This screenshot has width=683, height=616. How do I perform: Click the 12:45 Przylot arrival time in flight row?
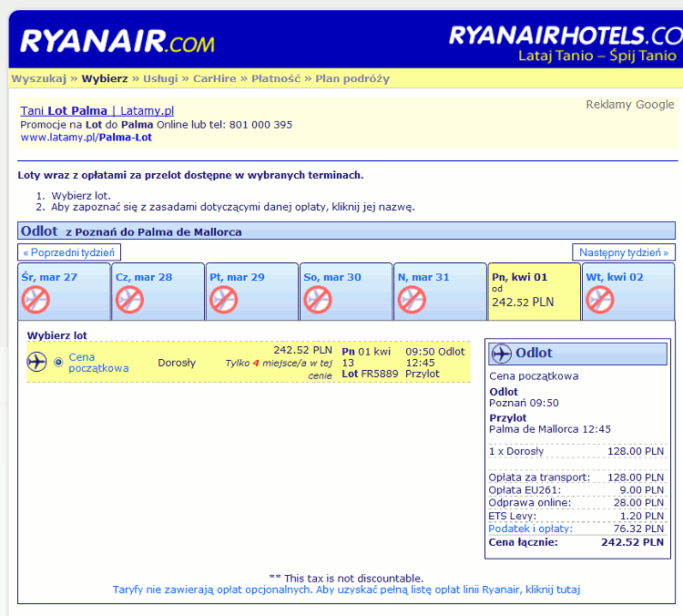coord(423,368)
